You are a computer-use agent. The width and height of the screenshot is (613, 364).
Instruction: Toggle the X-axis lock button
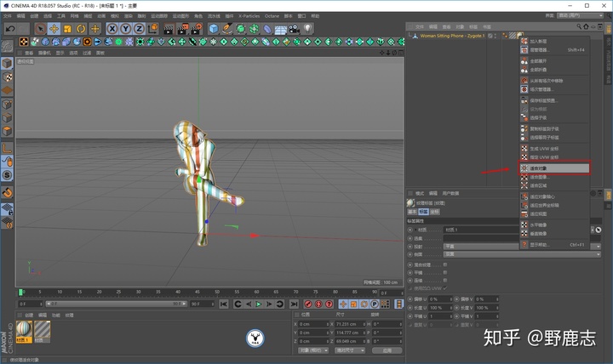coord(112,29)
